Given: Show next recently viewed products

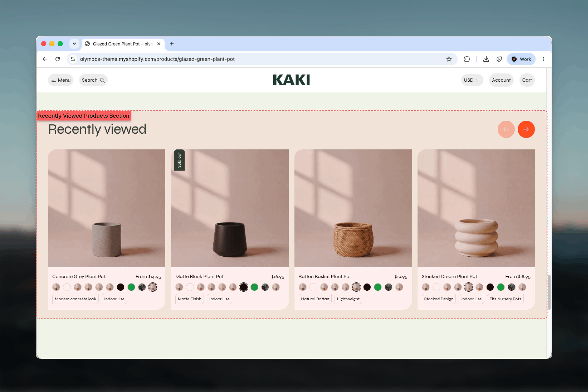Looking at the screenshot, I should pos(526,129).
